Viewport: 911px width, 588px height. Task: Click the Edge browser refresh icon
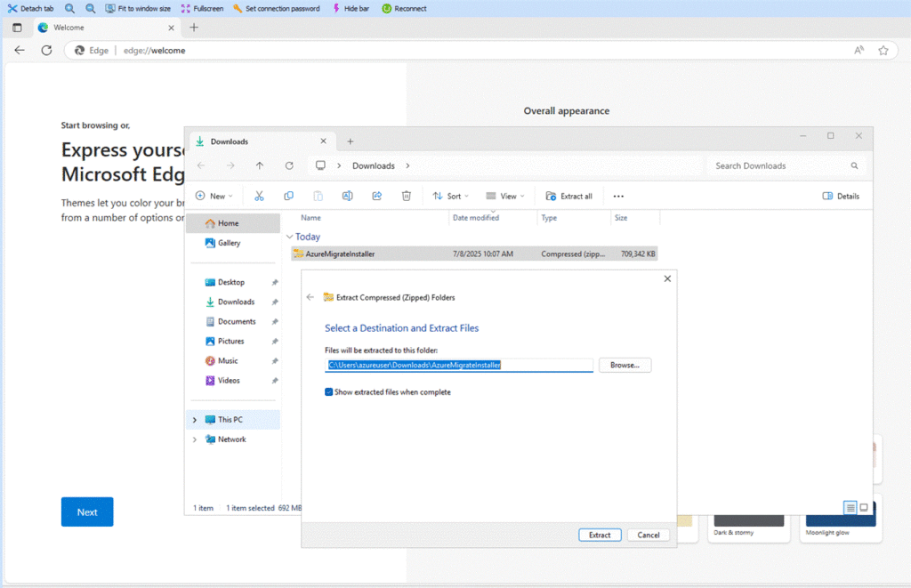click(x=46, y=51)
